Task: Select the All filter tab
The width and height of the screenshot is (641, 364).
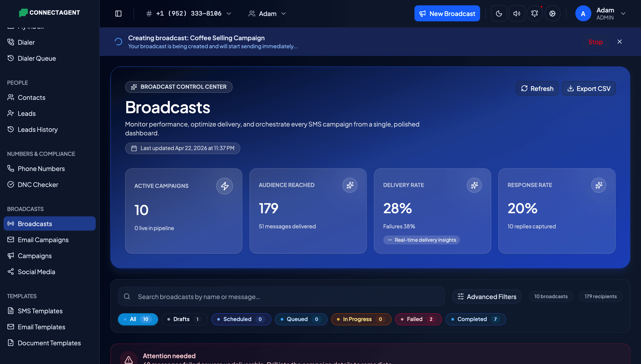Action: point(138,319)
